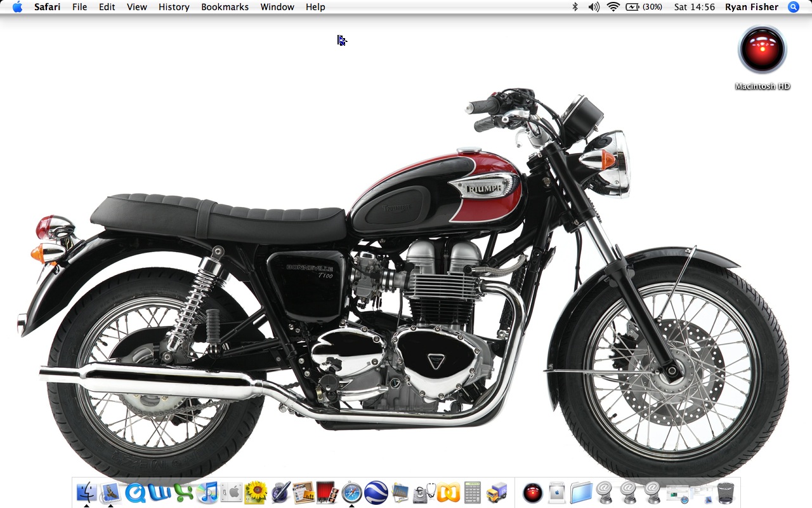Screen dimensions: 812x508
Task: Open the last @ spring link in Dock
Action: (x=653, y=493)
